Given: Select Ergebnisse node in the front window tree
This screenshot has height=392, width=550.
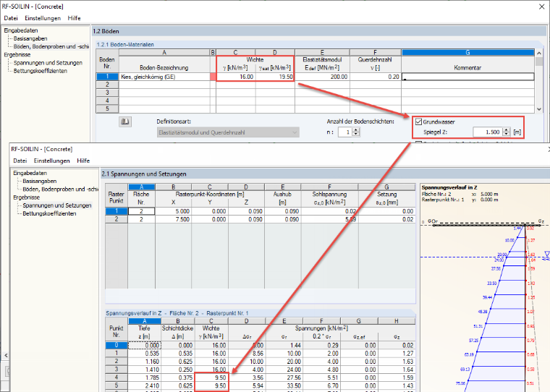Looking at the screenshot, I should 26,197.
